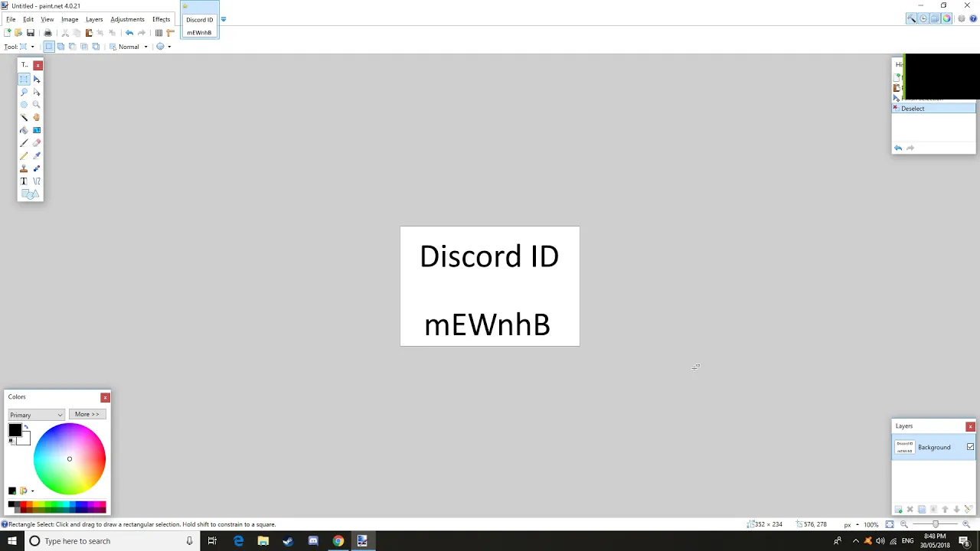The height and width of the screenshot is (551, 980).
Task: Open the Primary color dropdown
Action: [36, 415]
